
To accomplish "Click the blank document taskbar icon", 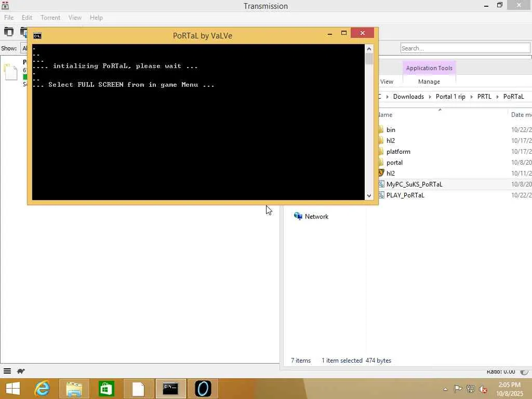I will pos(138,389).
